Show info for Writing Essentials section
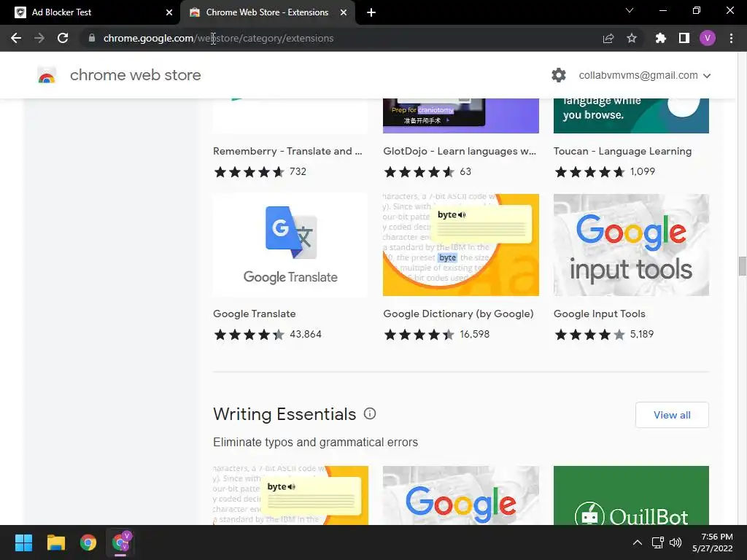Viewport: 747px width, 560px height. click(370, 413)
